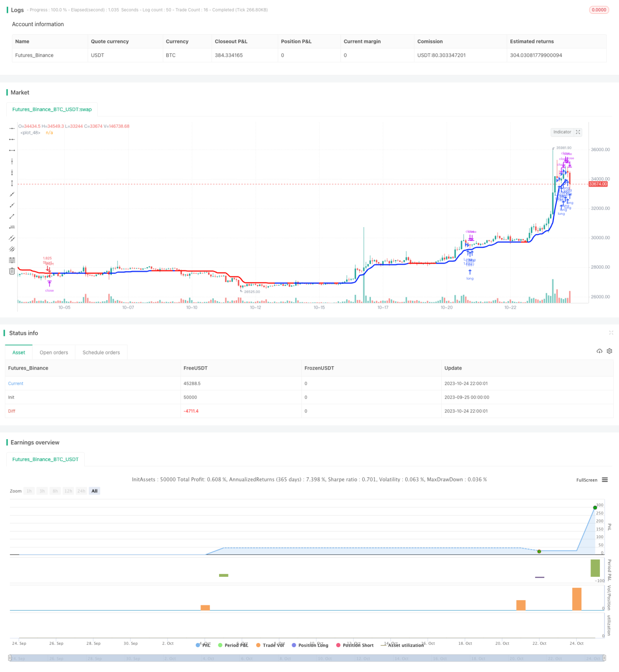Click the FreeUSDT value 45288.5
The height and width of the screenshot is (672, 619).
(x=192, y=383)
